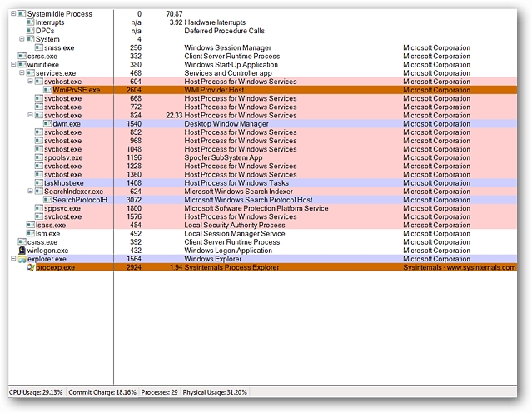This screenshot has width=532, height=413.
Task: Click the lsass.exe process icon
Action: 31,225
